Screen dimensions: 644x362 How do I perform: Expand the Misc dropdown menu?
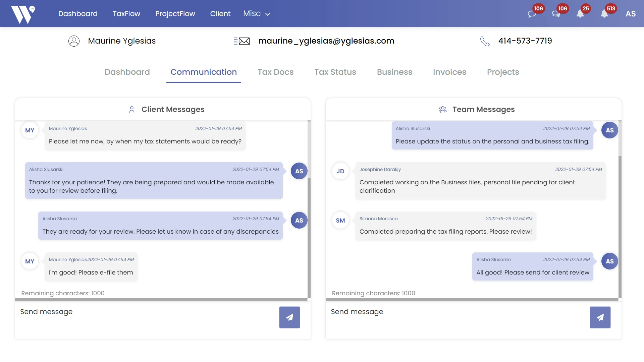256,13
